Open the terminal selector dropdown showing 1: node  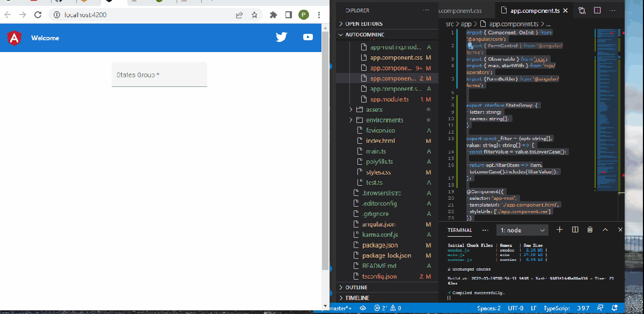(x=522, y=229)
